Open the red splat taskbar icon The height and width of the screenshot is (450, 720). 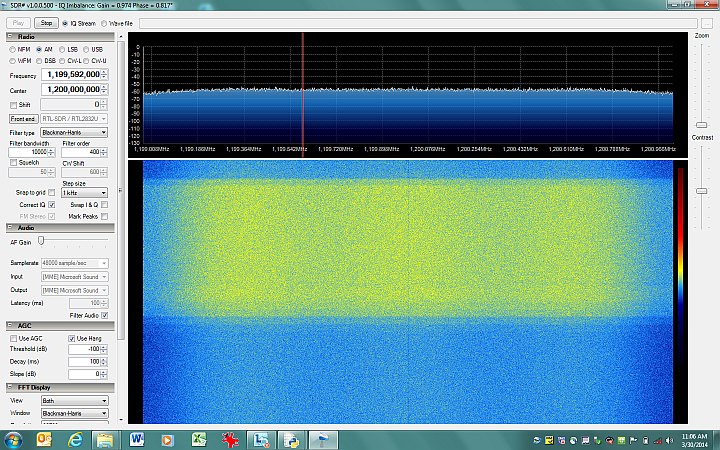(x=230, y=440)
